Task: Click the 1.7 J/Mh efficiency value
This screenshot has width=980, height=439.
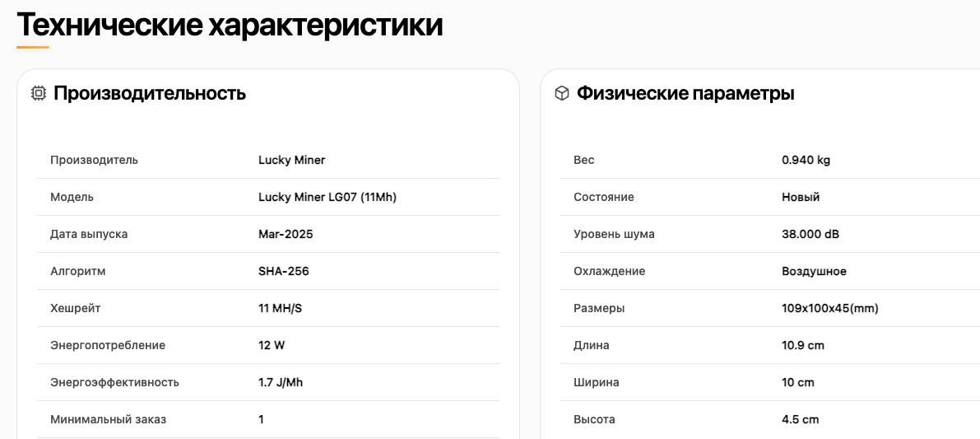Action: pyautogui.click(x=281, y=382)
